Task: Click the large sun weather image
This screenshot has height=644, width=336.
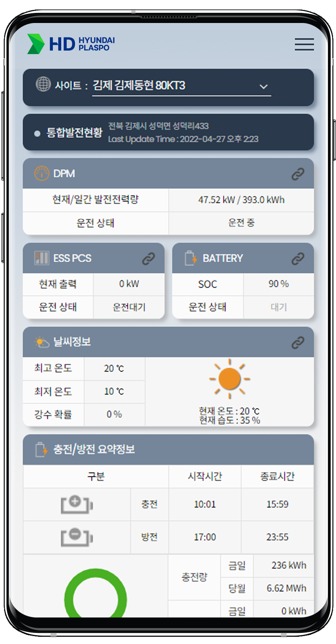Action: click(229, 379)
